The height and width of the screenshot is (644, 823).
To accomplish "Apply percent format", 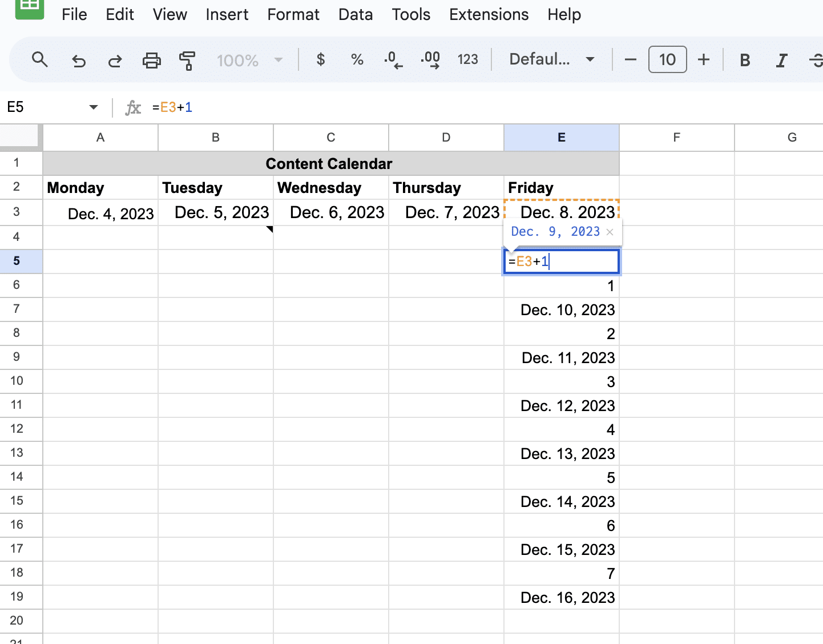I will (x=357, y=59).
